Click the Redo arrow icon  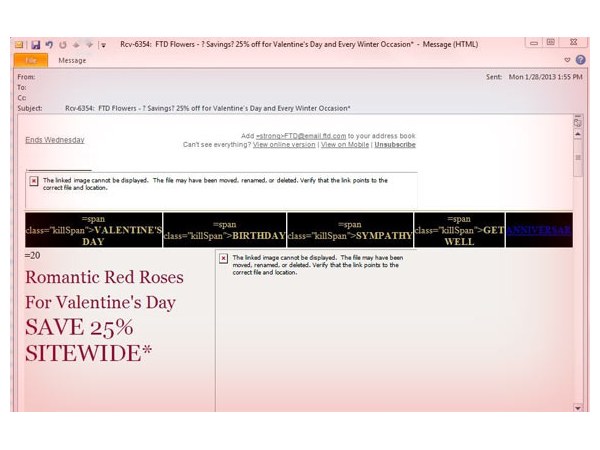point(63,45)
